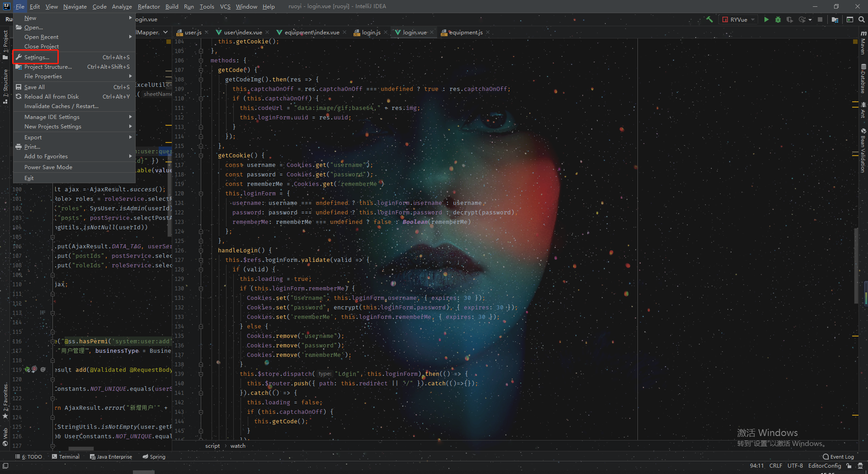Choose Exit in the File menu

tap(74, 178)
